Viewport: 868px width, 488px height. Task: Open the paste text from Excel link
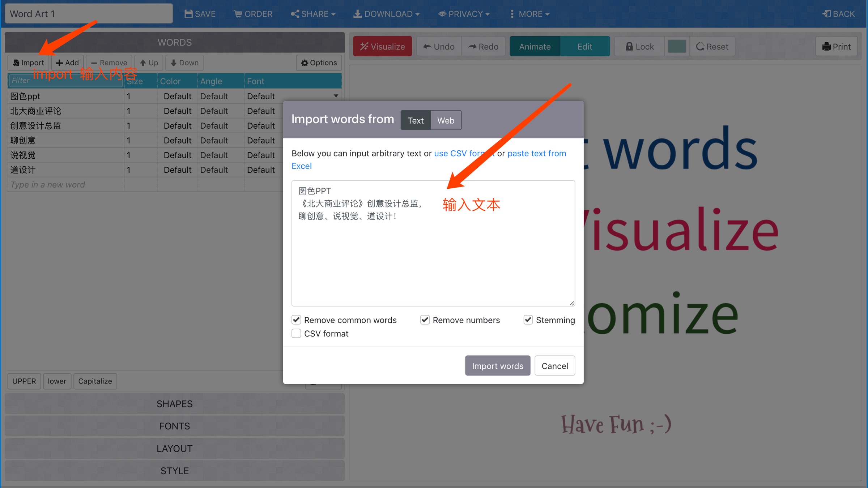pos(536,153)
